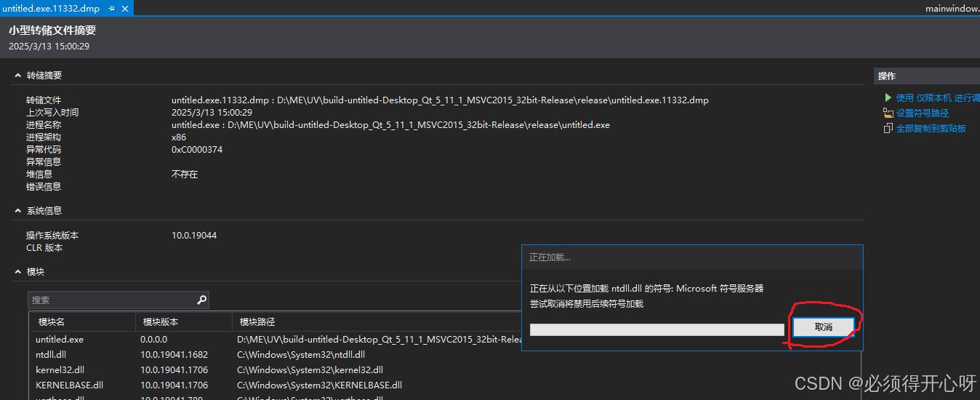Image resolution: width=980 pixels, height=400 pixels.
Task: Cancel symbol loading with 取消 button
Action: click(824, 327)
